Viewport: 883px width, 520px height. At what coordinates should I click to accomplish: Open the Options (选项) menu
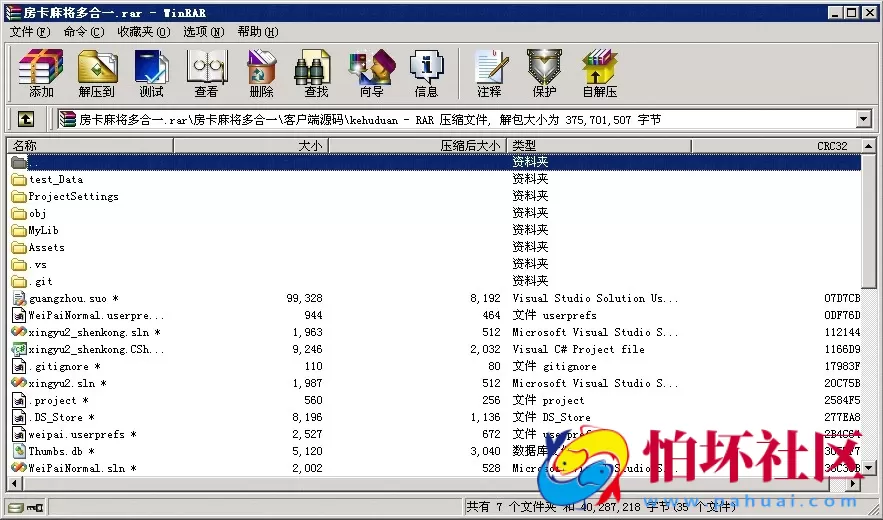203,32
